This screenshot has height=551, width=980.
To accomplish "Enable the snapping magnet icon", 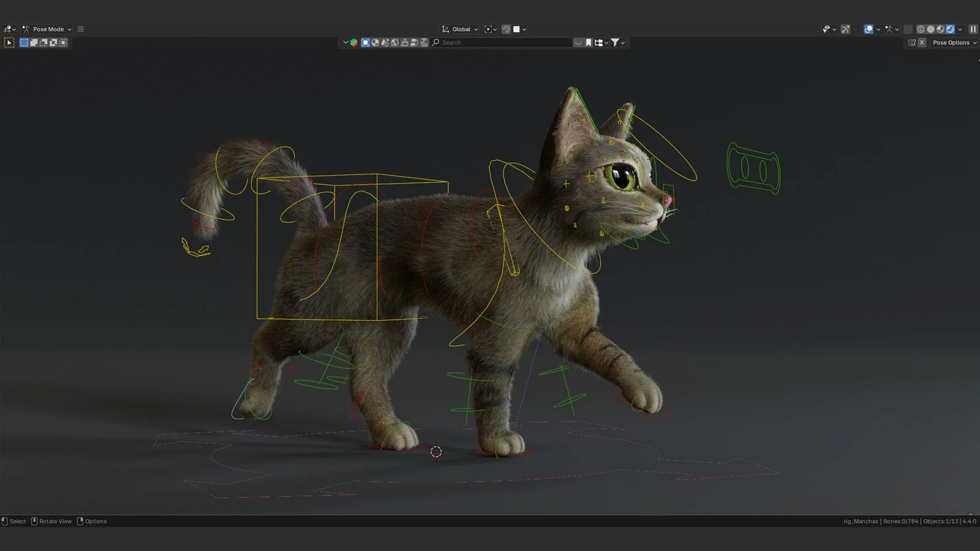I will click(x=506, y=29).
